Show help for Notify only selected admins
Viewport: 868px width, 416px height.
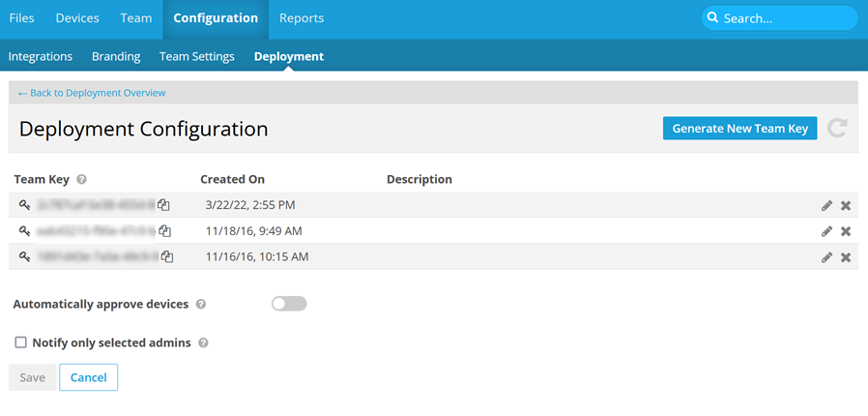click(203, 342)
